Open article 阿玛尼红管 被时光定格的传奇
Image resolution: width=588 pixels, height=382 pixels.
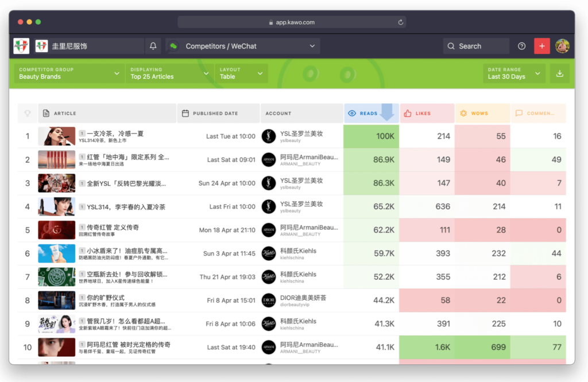129,345
